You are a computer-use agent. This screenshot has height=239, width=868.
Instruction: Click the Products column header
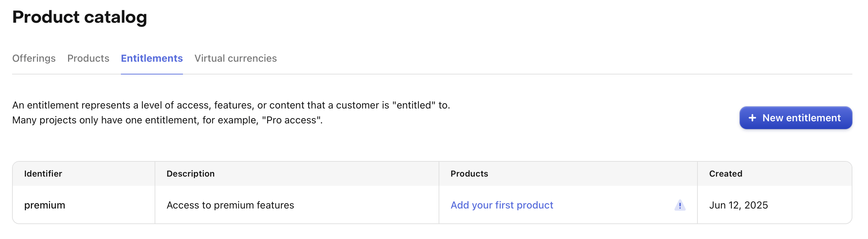coord(469,173)
